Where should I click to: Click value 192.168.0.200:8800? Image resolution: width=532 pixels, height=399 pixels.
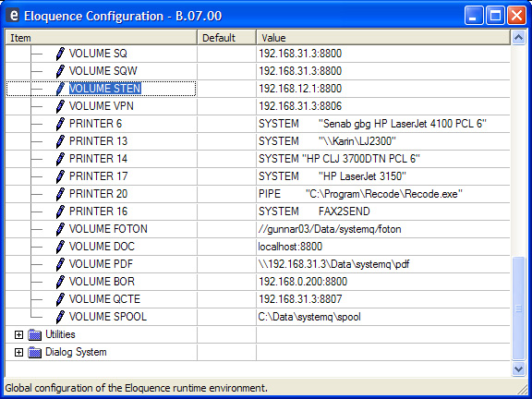coord(303,282)
